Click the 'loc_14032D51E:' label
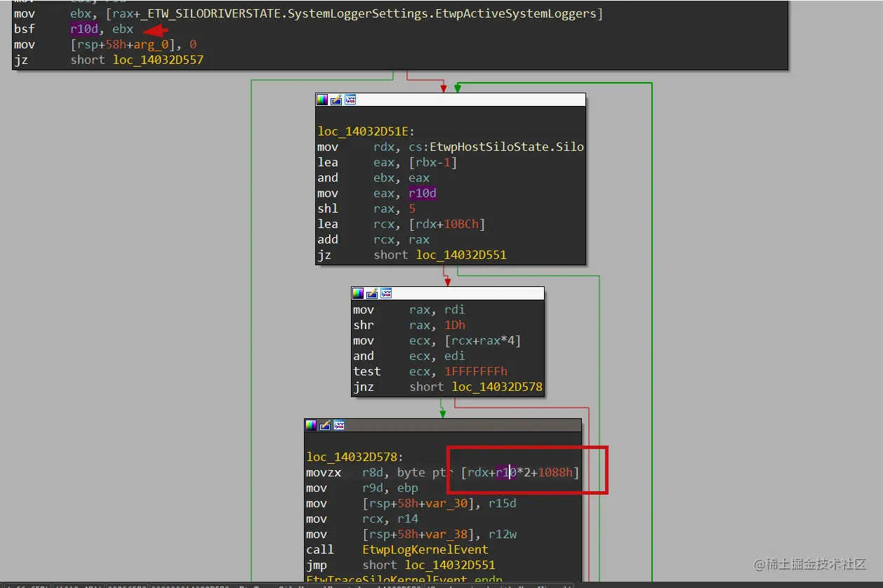Screen dimensions: 883x588 coord(366,131)
